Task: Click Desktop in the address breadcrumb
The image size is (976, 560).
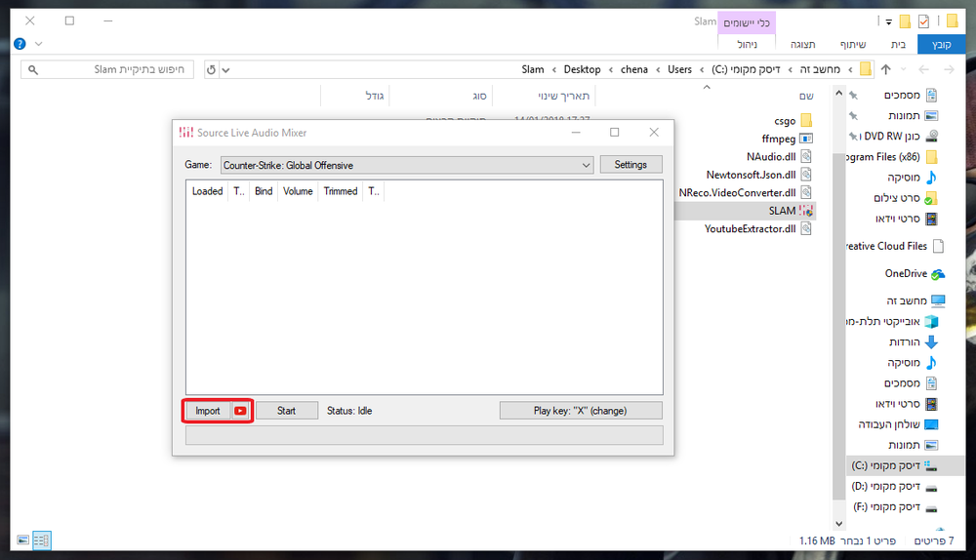Action: point(582,69)
